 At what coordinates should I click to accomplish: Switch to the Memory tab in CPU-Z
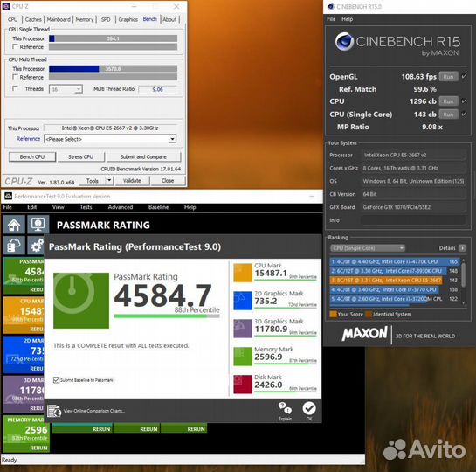[85, 19]
